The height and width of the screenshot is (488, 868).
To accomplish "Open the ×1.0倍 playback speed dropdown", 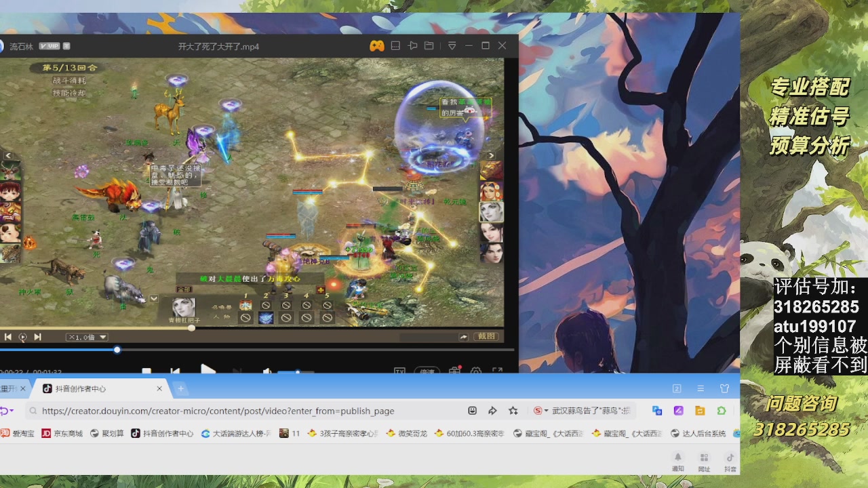I will (87, 337).
